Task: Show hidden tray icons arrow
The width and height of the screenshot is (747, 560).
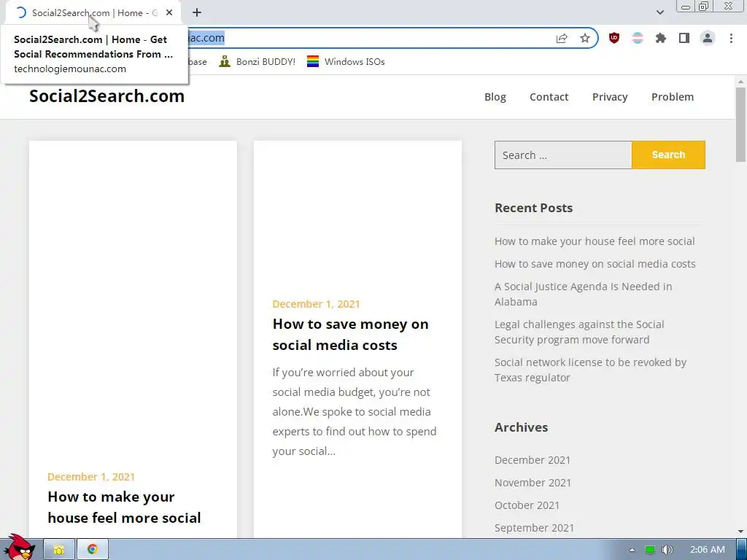Action: pos(632,550)
